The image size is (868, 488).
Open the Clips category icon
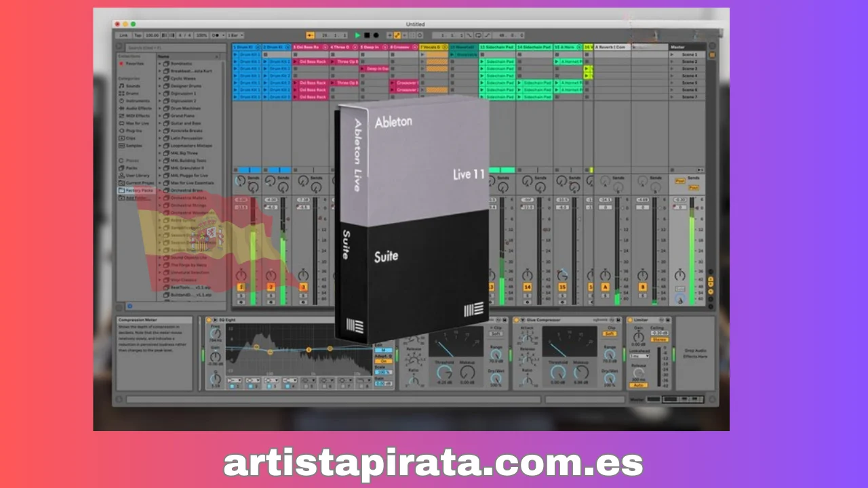121,138
